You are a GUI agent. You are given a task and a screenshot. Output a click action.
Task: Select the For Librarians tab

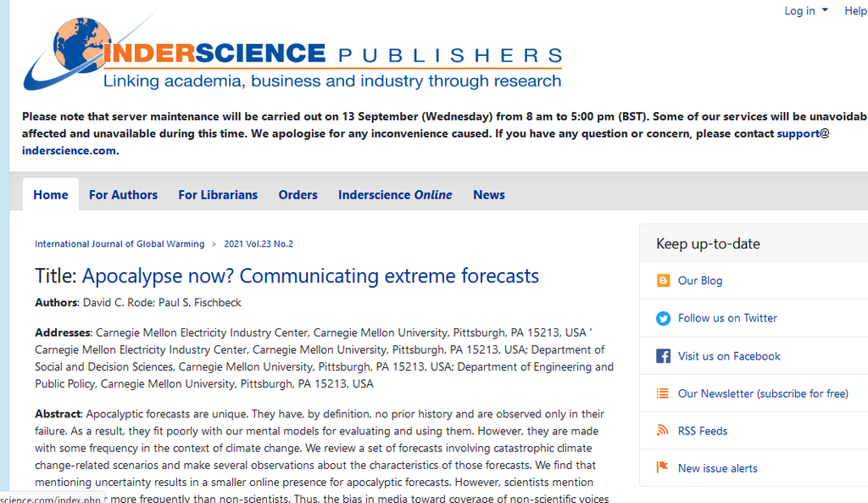click(x=218, y=195)
